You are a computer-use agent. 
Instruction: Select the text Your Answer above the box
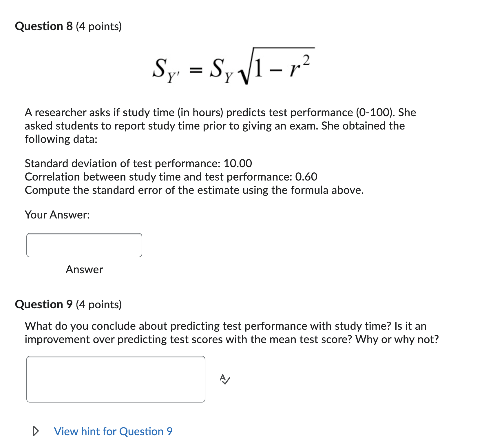pos(57,215)
